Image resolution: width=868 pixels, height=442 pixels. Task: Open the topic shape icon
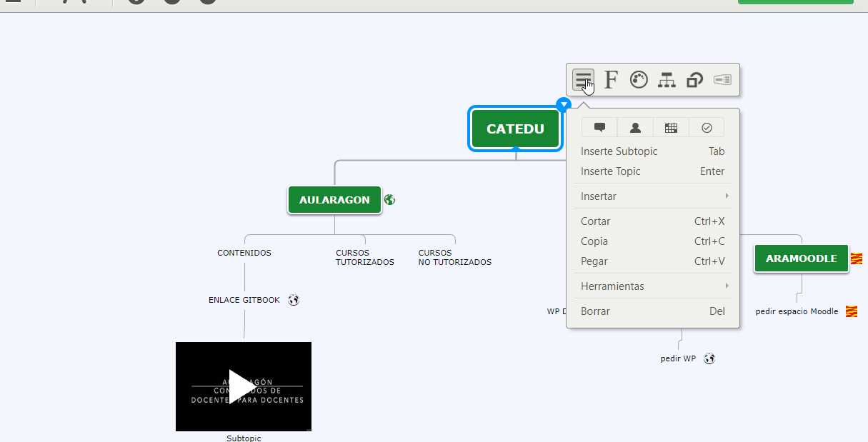click(x=694, y=80)
